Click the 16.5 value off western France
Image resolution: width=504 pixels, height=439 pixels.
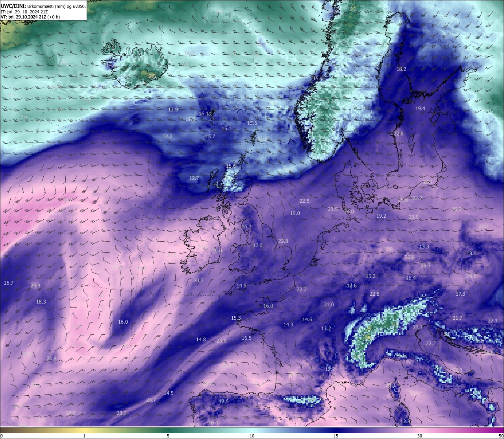point(246,338)
